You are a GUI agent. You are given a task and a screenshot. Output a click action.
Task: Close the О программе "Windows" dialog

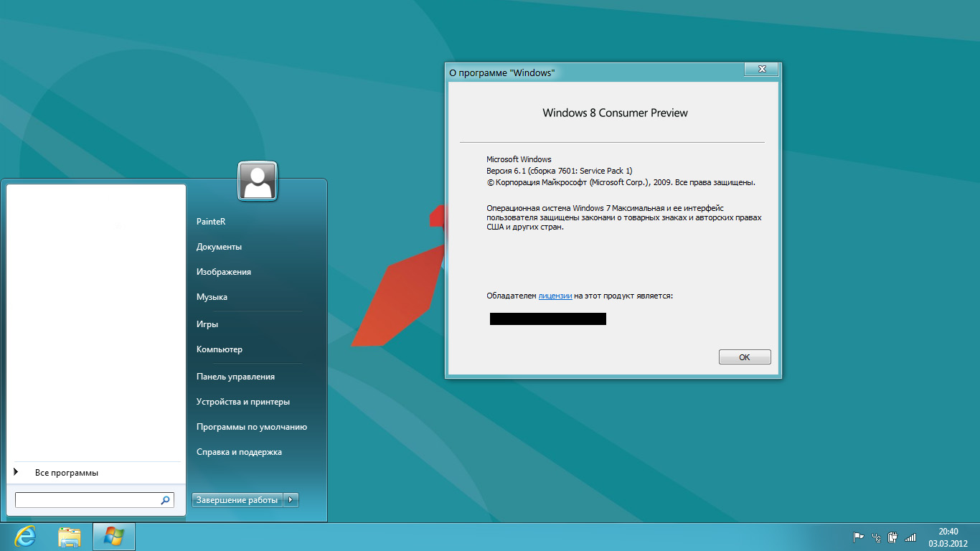(761, 69)
